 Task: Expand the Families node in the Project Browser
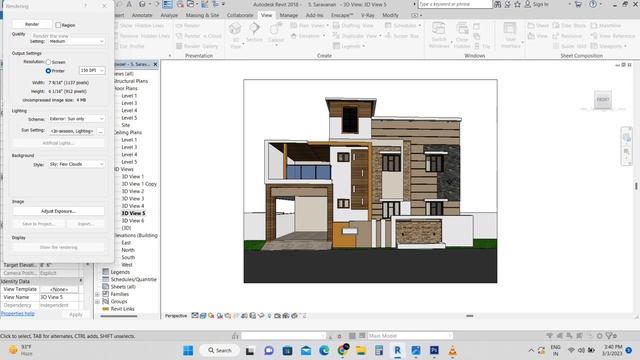click(98, 294)
